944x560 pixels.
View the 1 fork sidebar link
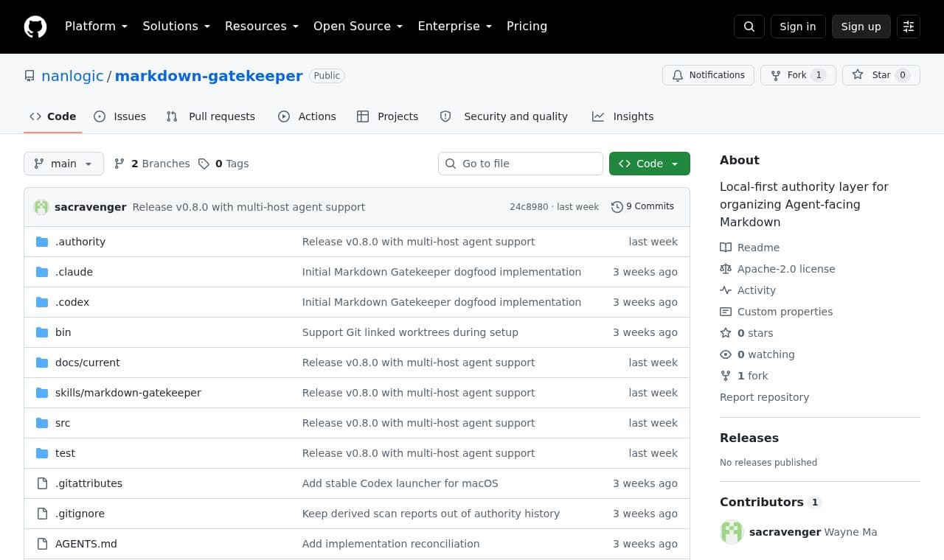click(744, 376)
